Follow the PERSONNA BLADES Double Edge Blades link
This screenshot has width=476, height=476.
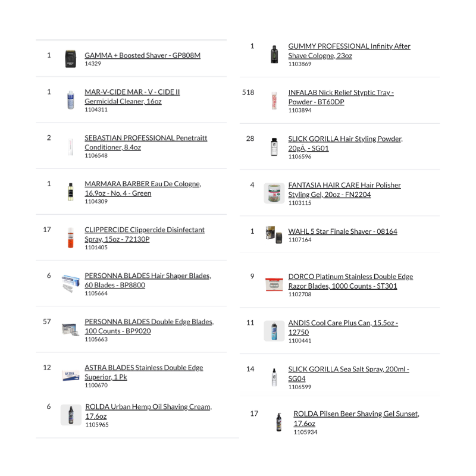click(x=149, y=326)
